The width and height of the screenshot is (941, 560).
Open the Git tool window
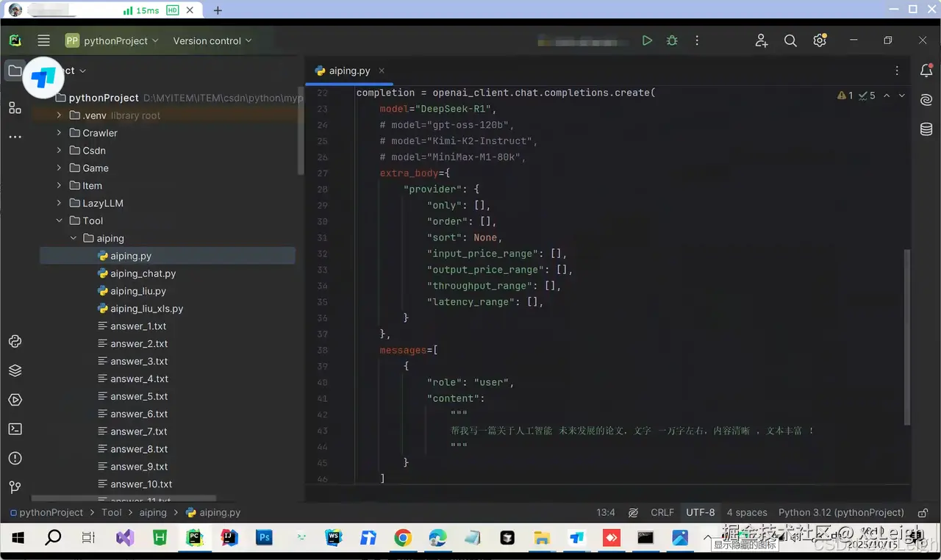point(15,487)
